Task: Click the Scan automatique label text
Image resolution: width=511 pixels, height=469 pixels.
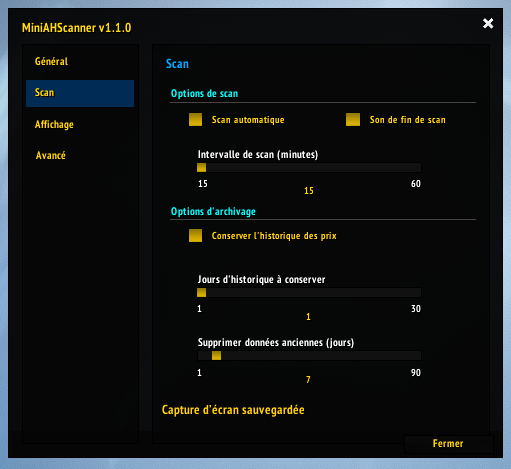Action: click(248, 120)
